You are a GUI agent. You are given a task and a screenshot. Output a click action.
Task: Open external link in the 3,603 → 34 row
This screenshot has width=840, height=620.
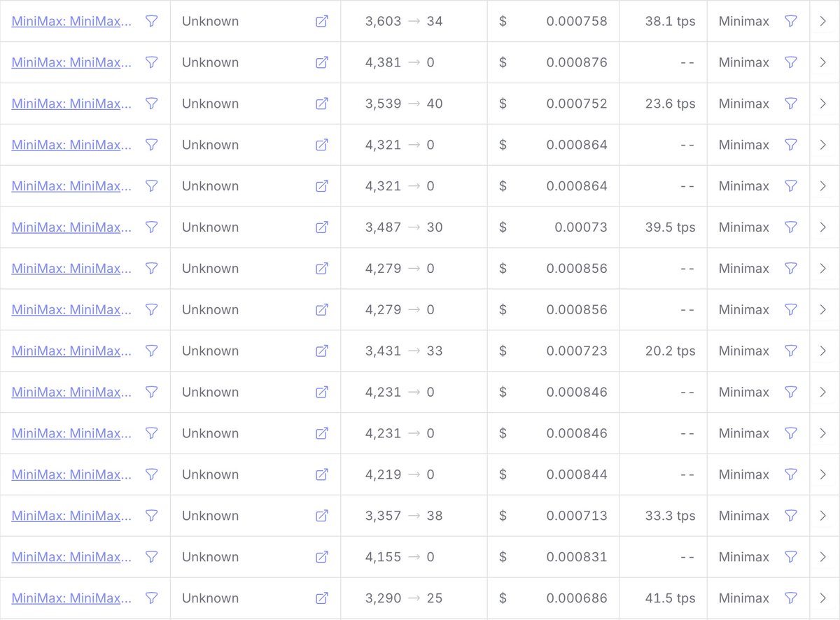(x=322, y=21)
